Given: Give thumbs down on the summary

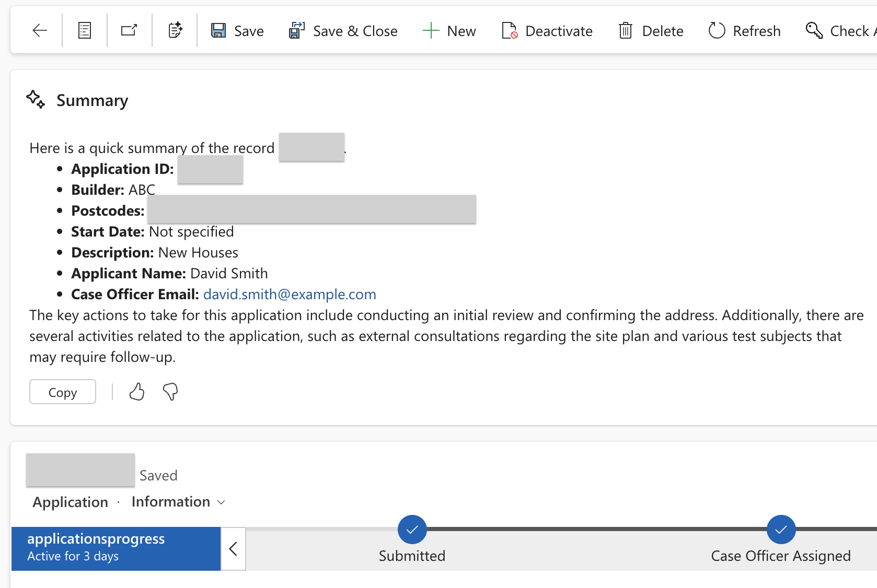Looking at the screenshot, I should (x=170, y=392).
